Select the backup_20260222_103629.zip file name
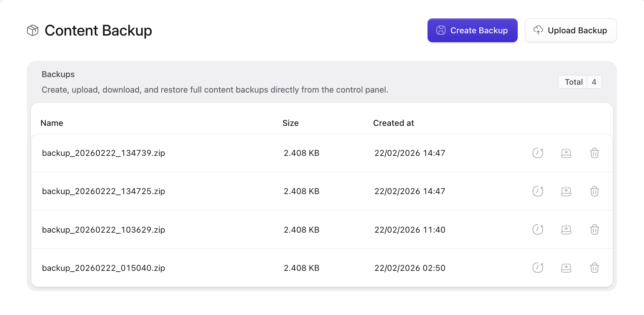The width and height of the screenshot is (644, 315). (x=103, y=230)
